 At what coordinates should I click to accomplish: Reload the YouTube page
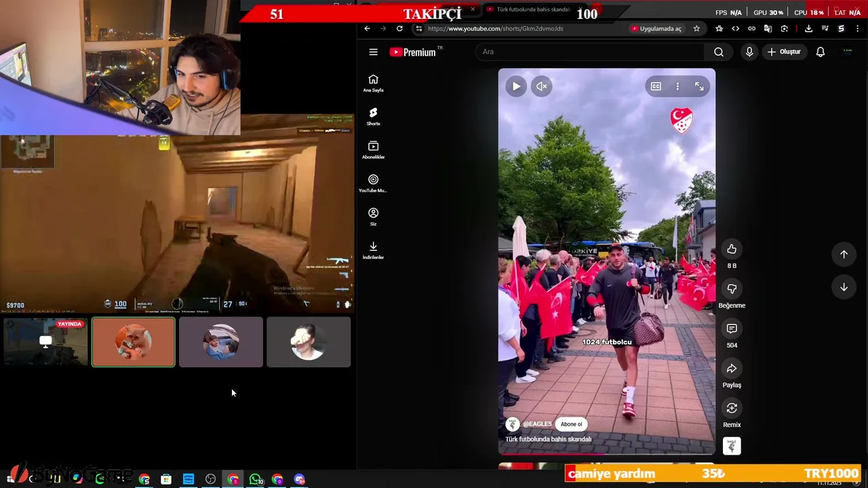399,28
